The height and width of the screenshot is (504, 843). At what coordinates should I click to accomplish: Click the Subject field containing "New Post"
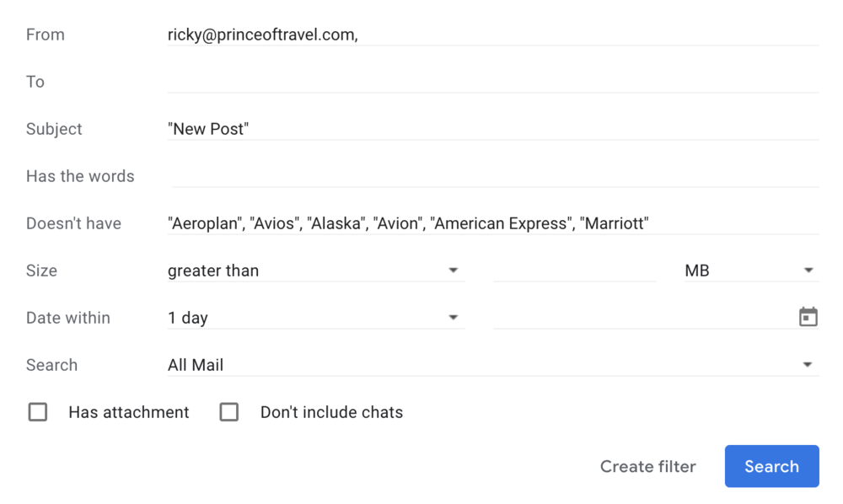click(x=492, y=129)
